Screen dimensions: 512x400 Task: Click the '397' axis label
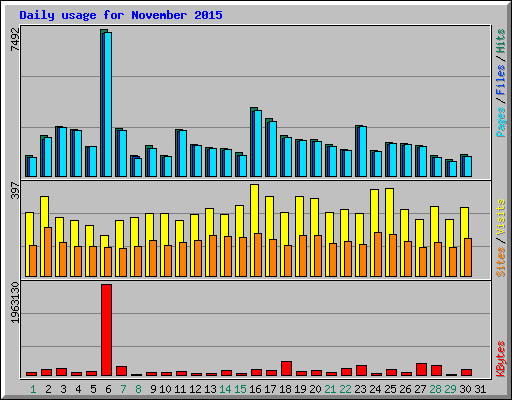tap(15, 190)
